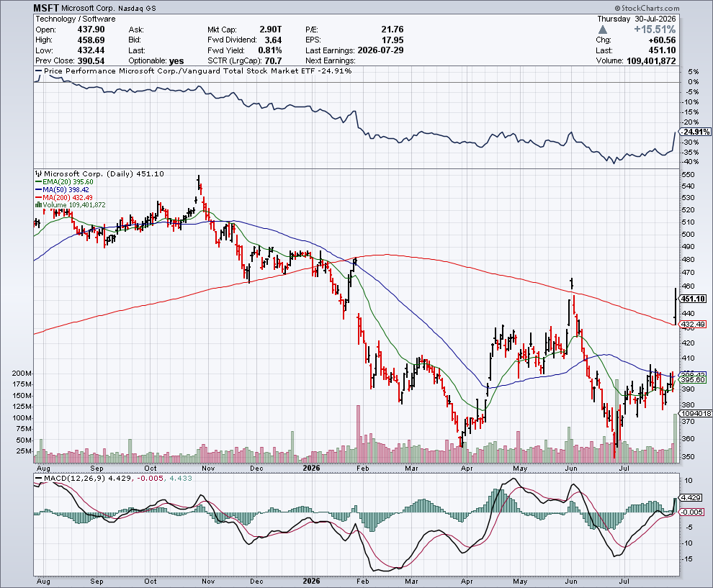The height and width of the screenshot is (588, 713).
Task: Click the up-arrow change indicator icon
Action: point(603,30)
